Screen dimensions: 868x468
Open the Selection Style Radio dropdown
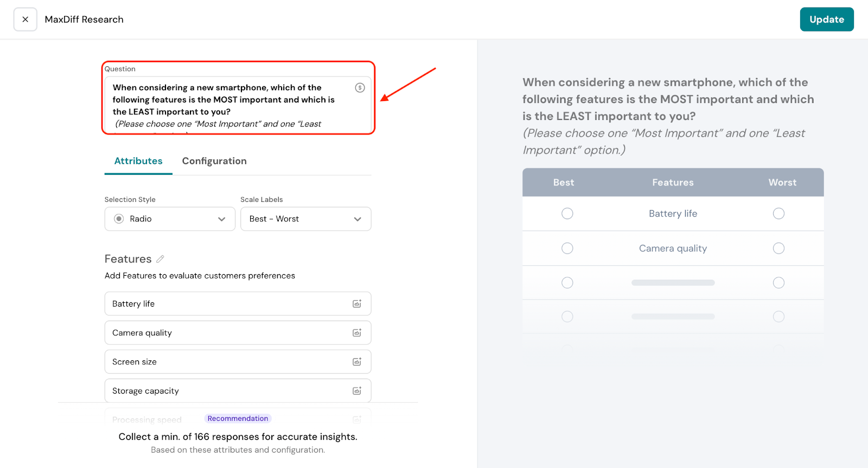click(x=170, y=219)
